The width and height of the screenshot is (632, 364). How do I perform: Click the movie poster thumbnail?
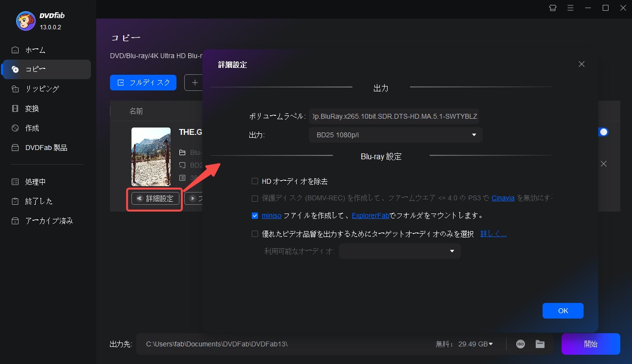pyautogui.click(x=151, y=157)
